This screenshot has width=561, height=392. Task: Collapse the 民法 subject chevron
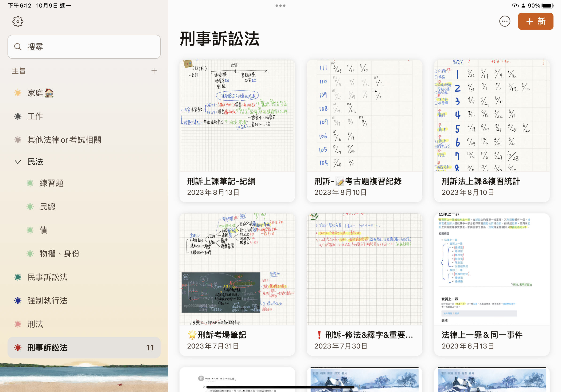(x=18, y=162)
